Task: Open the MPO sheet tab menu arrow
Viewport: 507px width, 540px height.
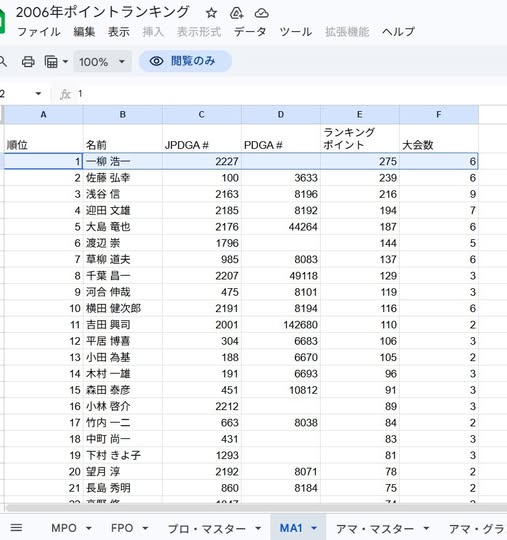Action: pos(89,528)
